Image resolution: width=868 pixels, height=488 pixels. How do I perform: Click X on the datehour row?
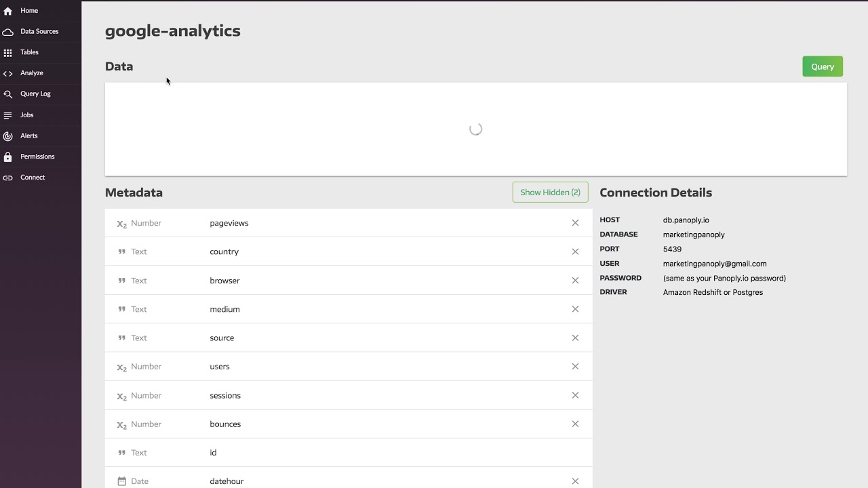click(x=575, y=481)
